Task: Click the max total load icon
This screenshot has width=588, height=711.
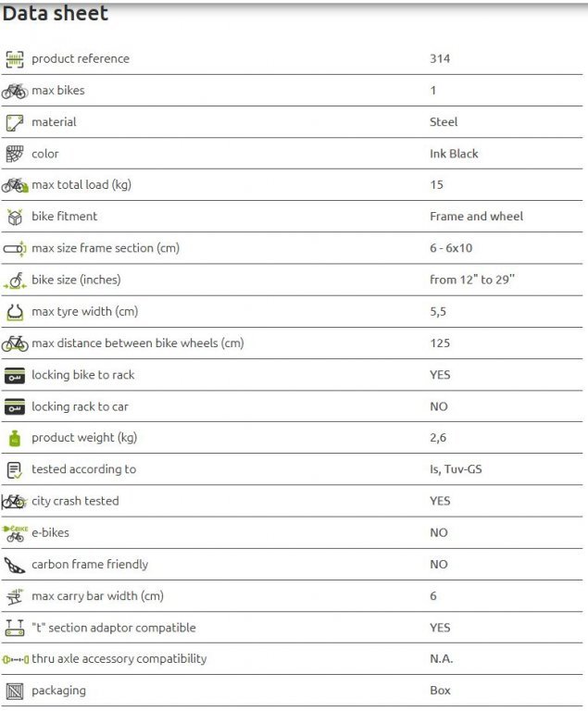Action: pyautogui.click(x=15, y=185)
